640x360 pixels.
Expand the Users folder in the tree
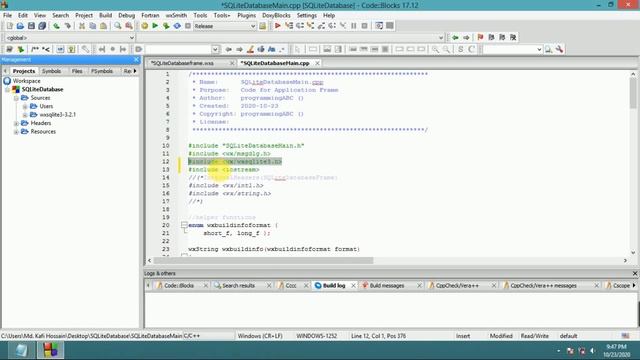[x=25, y=106]
